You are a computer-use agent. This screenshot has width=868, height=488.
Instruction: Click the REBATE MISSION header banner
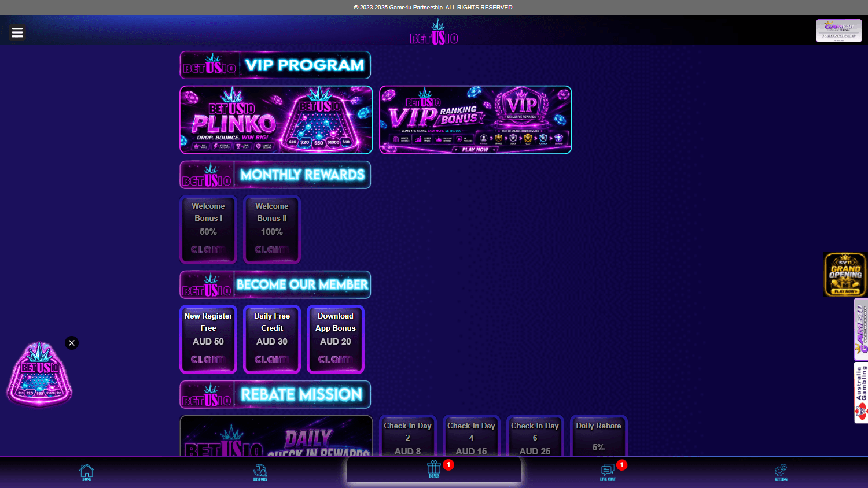[275, 394]
